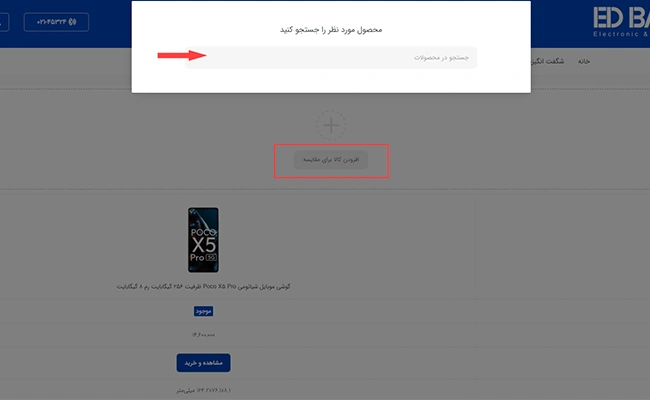Click the product price below موجود badge
650x400 pixels.
click(203, 335)
